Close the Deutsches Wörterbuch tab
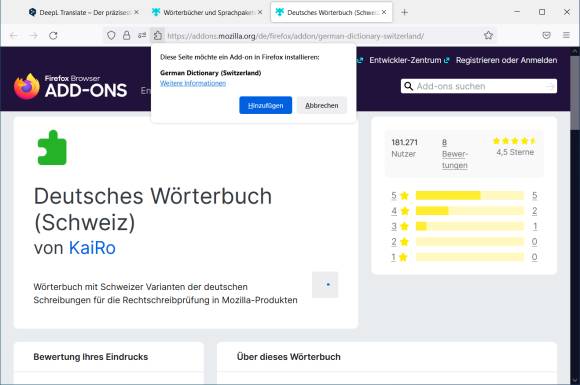 coord(384,12)
